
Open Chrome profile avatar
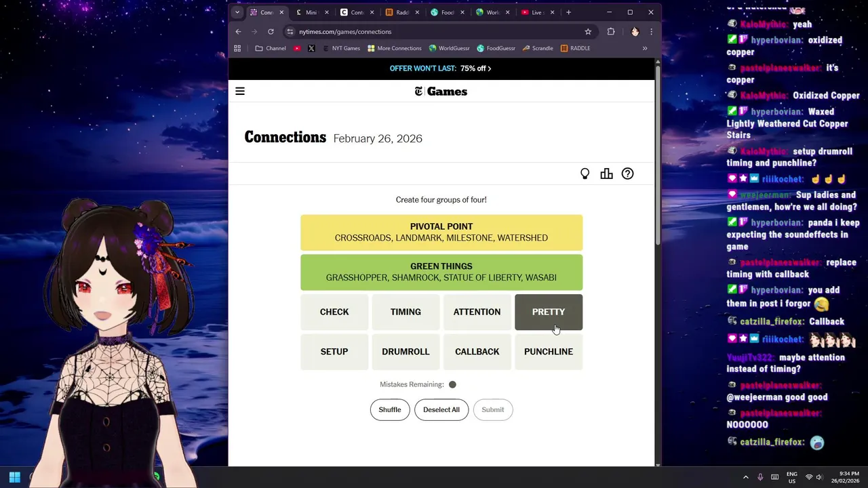pos(635,32)
